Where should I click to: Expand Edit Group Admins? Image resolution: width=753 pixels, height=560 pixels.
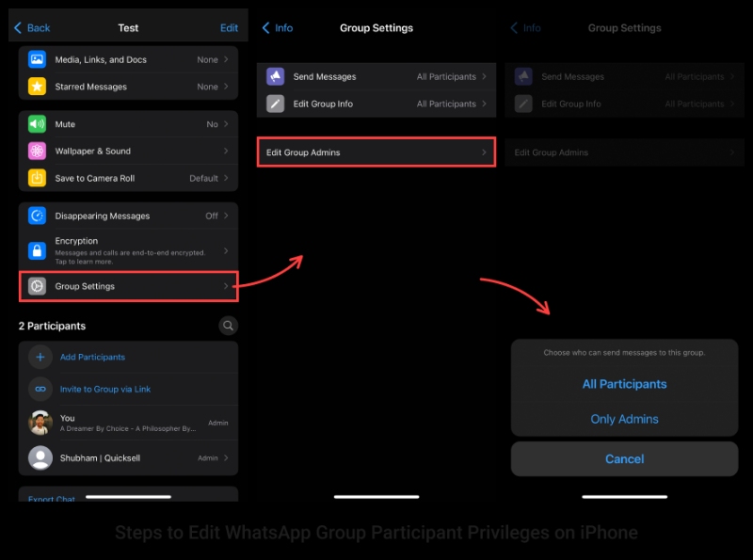point(376,152)
